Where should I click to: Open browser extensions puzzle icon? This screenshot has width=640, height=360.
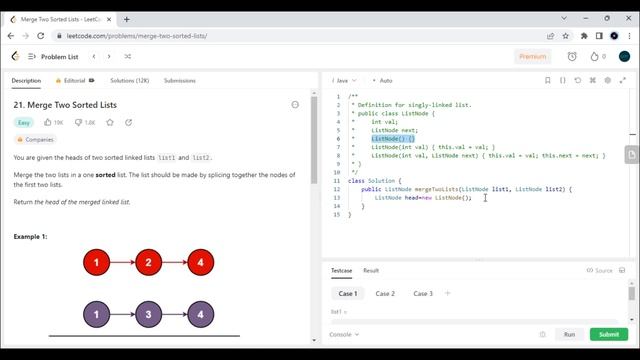[584, 36]
